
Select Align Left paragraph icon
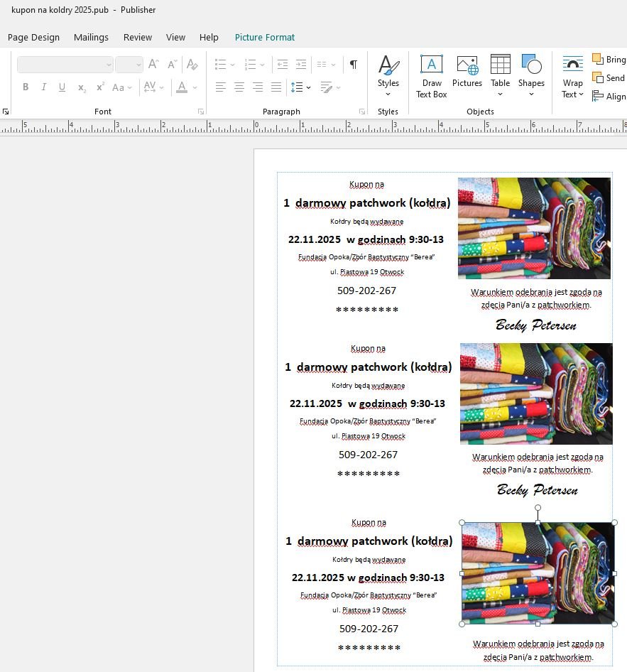point(221,87)
